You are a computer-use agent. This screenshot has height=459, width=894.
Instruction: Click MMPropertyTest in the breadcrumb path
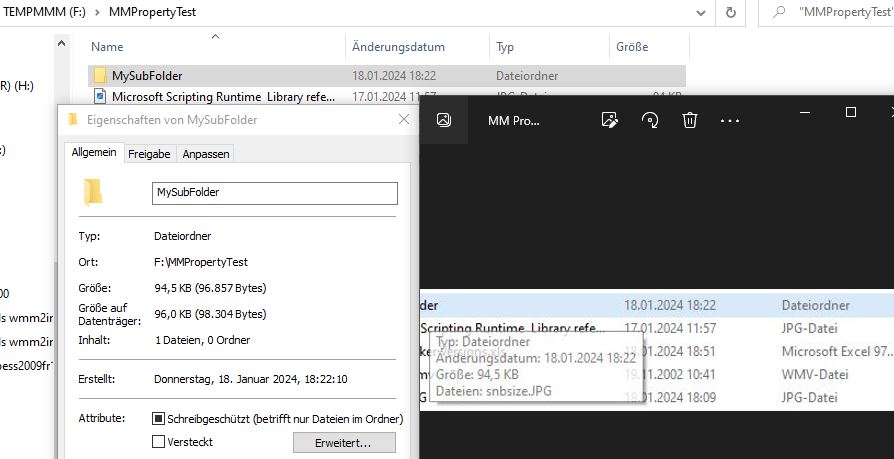tap(152, 12)
